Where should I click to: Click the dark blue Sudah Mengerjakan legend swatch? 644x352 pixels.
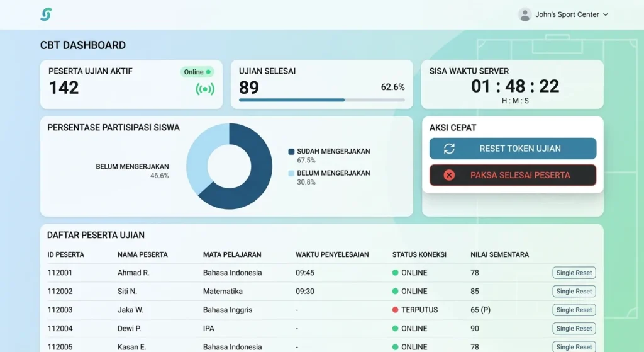click(291, 151)
